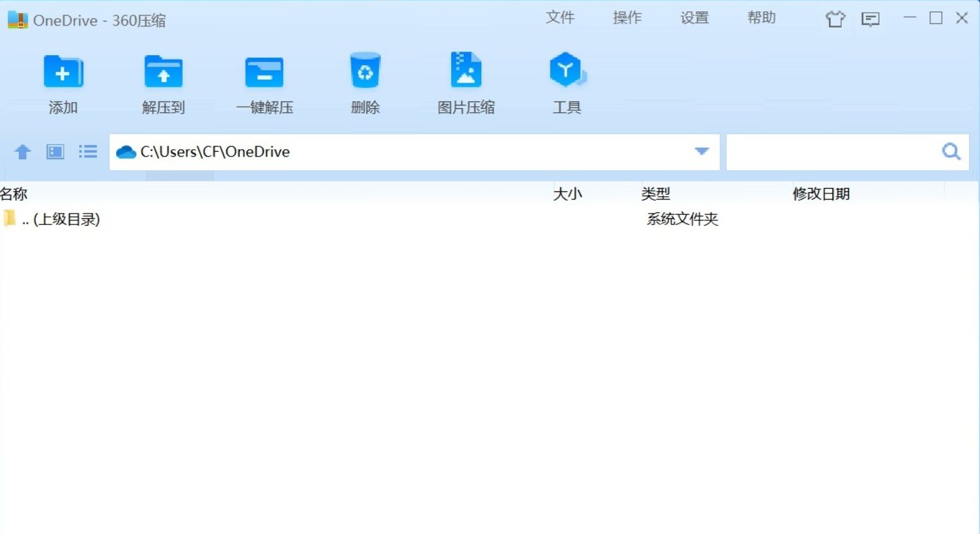Switch to list view mode
Viewport: 980px width, 534px height.
pyautogui.click(x=87, y=152)
